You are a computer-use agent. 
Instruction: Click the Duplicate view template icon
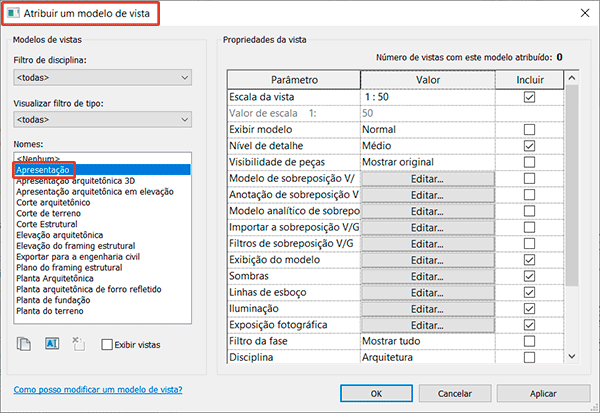(x=24, y=344)
